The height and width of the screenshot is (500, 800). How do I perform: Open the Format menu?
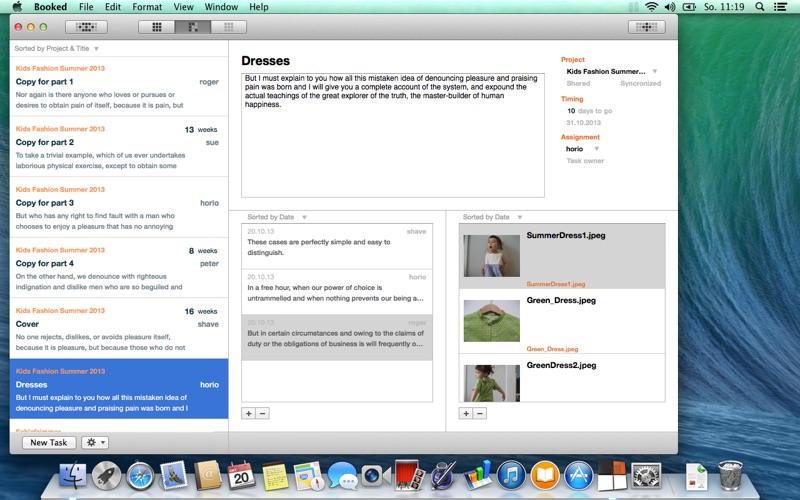coord(147,7)
